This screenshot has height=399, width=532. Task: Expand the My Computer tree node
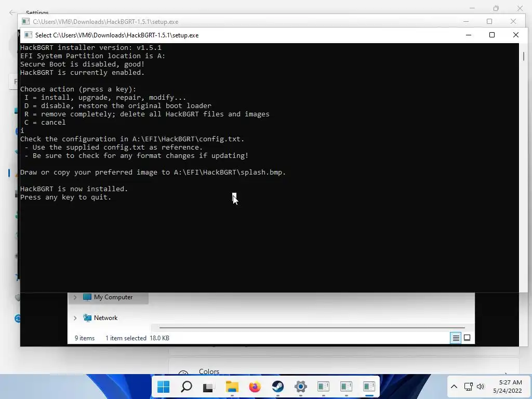click(75, 297)
